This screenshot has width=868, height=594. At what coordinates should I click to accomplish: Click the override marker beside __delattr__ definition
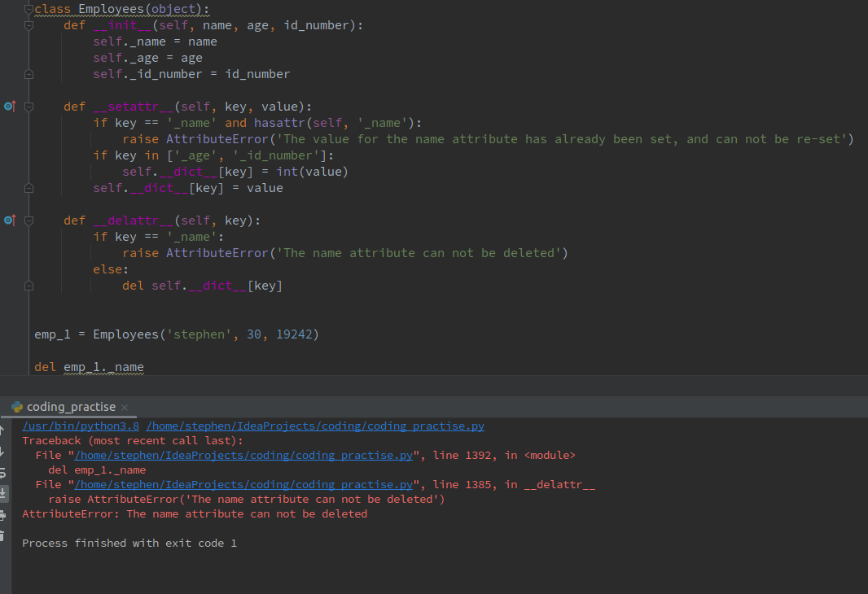click(10, 221)
